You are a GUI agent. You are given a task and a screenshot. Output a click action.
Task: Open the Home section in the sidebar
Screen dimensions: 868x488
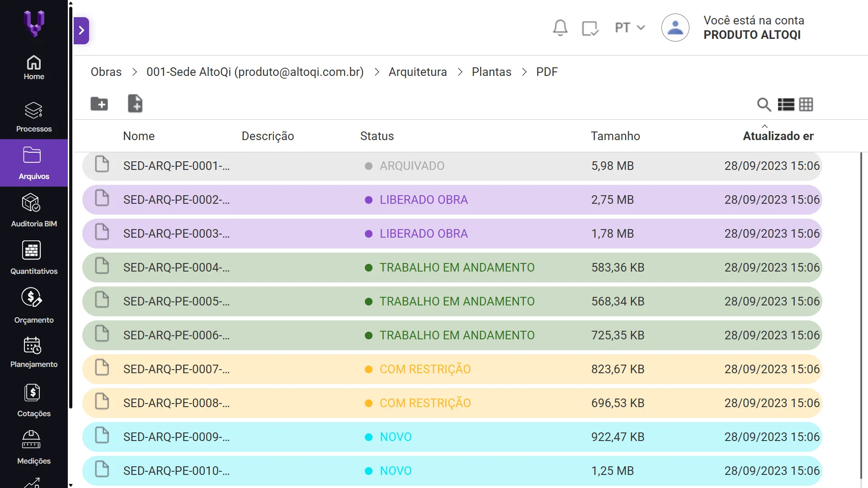pos(34,68)
